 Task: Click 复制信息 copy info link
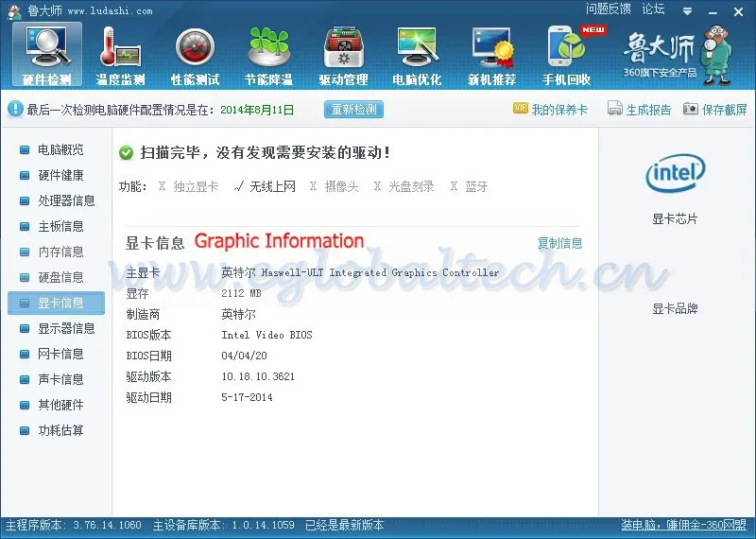559,243
